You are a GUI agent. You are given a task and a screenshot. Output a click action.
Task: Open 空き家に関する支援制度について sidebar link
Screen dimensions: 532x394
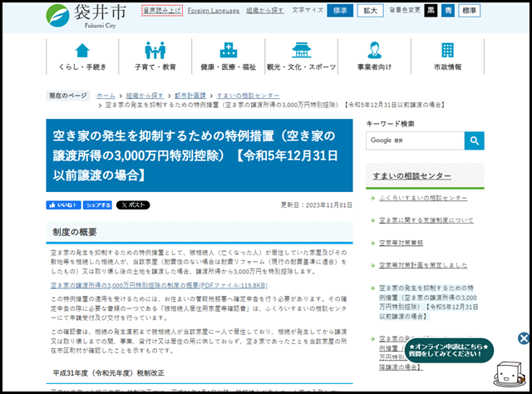(426, 220)
